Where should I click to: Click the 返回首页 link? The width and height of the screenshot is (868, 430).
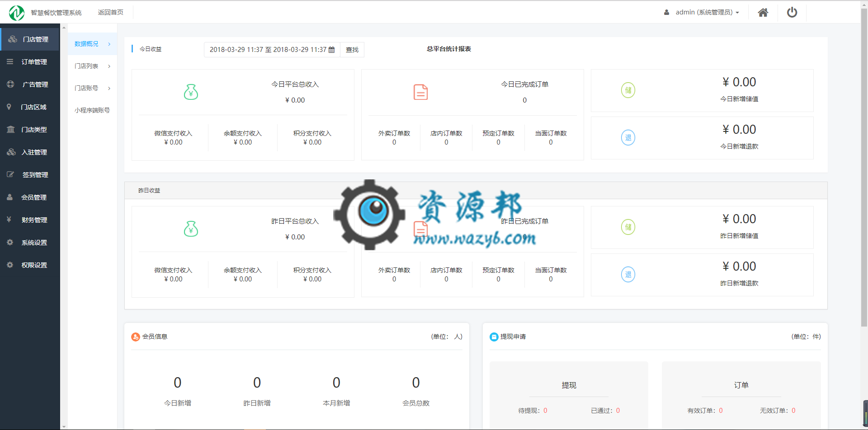point(110,12)
